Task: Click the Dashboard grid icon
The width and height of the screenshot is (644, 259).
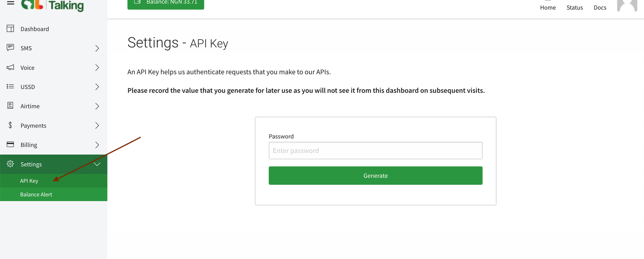Action: pyautogui.click(x=10, y=28)
